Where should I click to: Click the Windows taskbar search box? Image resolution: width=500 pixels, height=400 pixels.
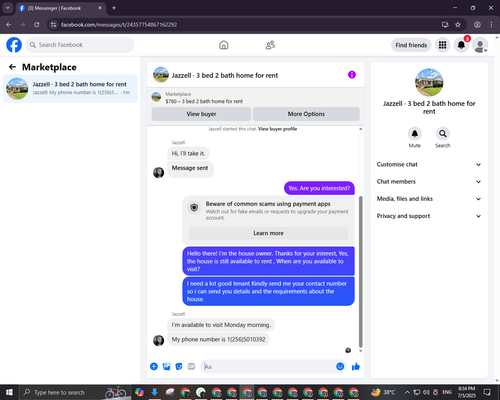(x=75, y=392)
